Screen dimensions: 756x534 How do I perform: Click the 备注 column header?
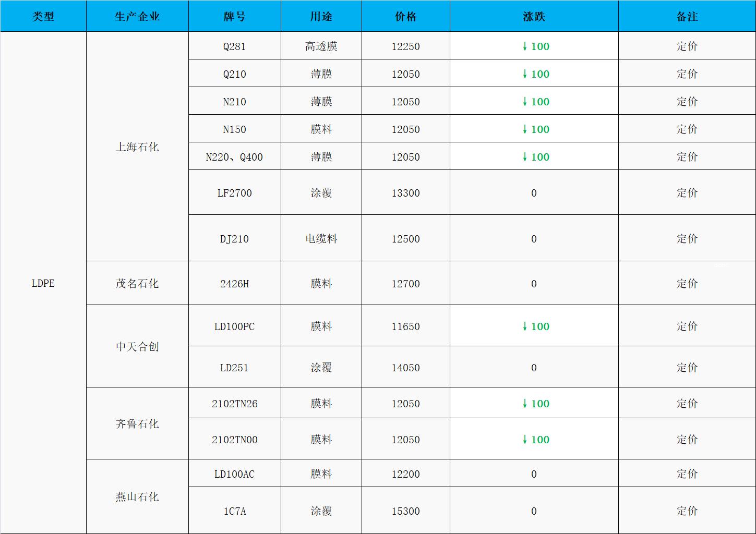(687, 17)
